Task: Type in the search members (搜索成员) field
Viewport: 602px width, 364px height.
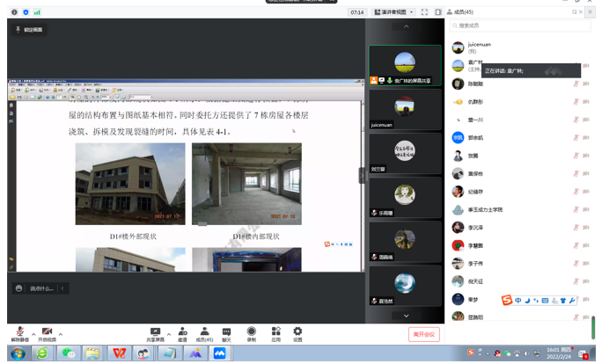Action: [x=519, y=25]
